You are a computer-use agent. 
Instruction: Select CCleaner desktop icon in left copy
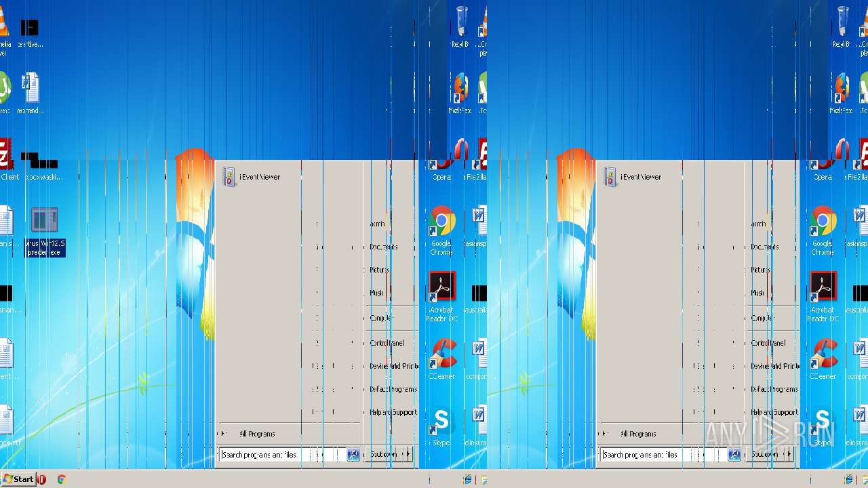441,359
